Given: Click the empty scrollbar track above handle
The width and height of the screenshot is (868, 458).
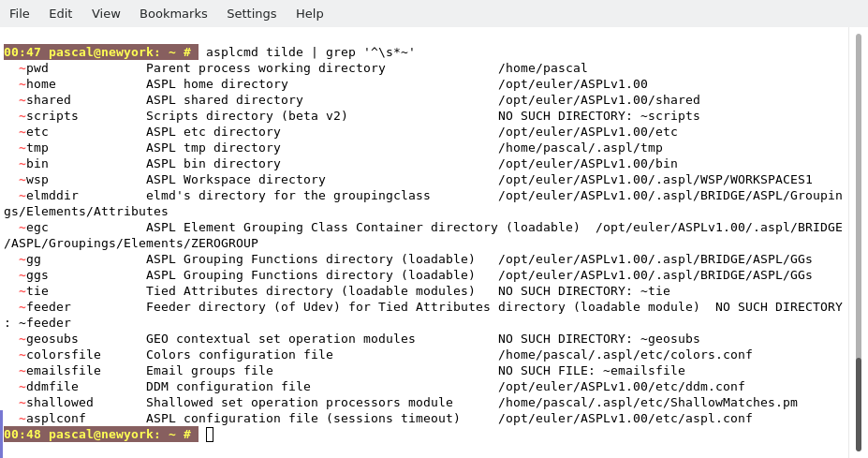Looking at the screenshot, I should coord(858,187).
